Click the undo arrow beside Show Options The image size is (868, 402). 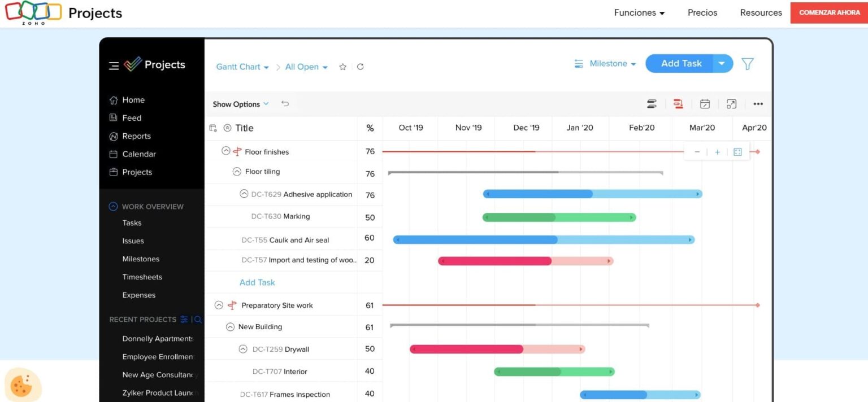click(285, 104)
